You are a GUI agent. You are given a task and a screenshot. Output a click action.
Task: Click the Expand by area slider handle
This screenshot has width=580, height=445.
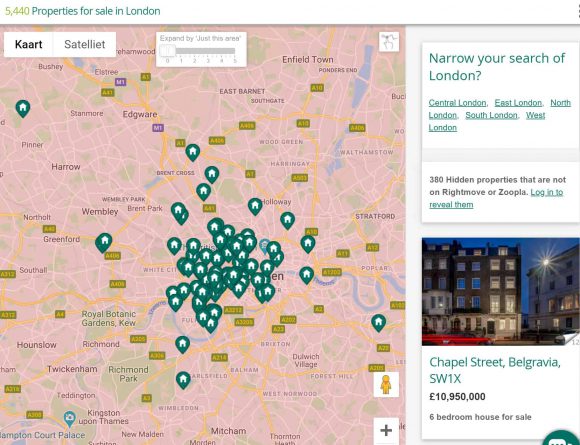tap(168, 50)
